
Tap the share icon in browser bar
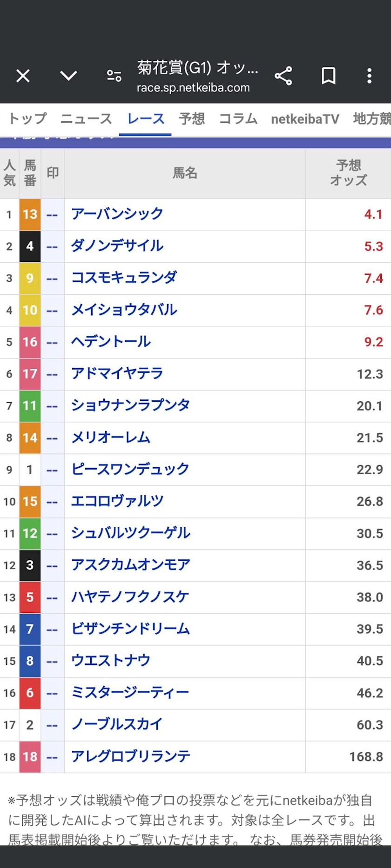point(283,76)
